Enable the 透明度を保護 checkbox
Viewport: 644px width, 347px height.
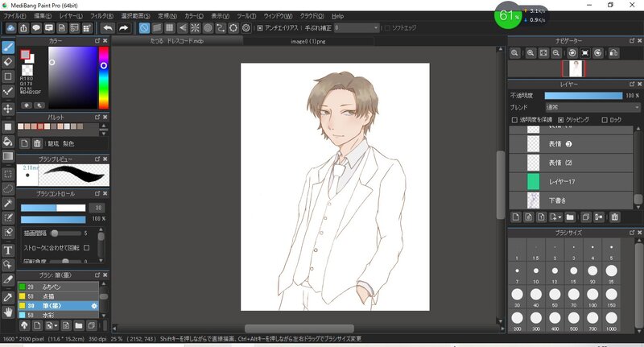(x=514, y=120)
